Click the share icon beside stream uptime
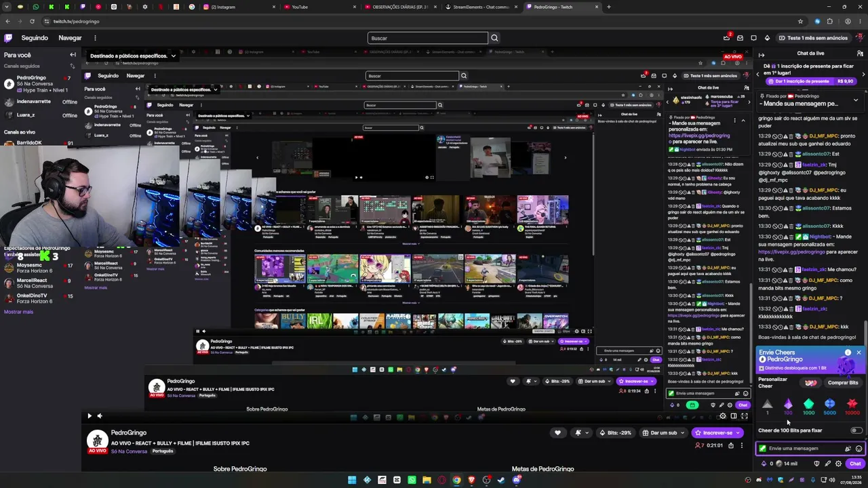Viewport: 868px width, 488px height. [731, 445]
